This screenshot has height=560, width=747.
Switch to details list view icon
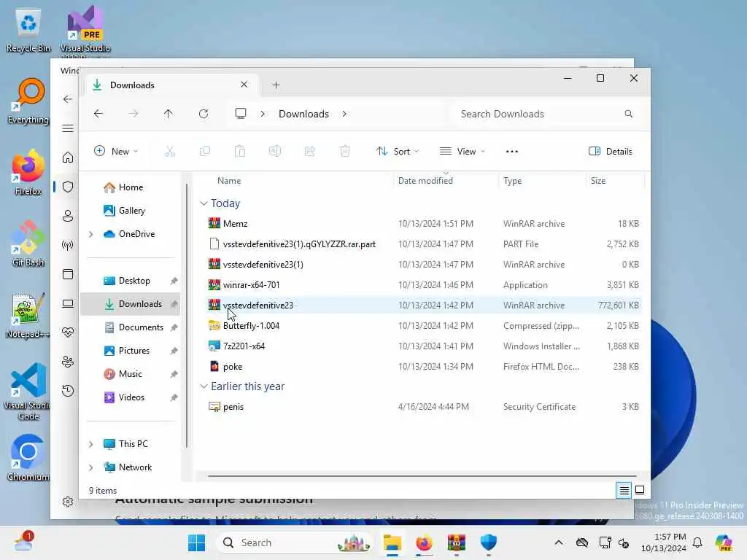[x=624, y=490]
